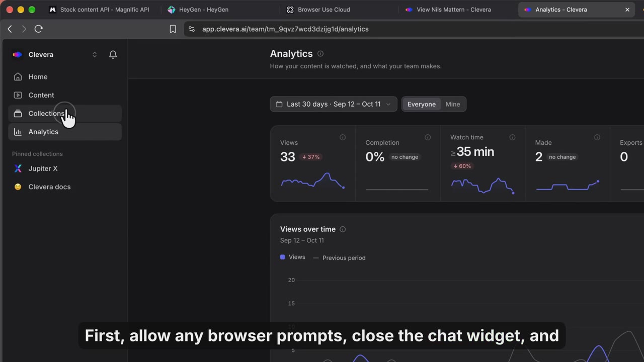Switch filter to Mine
This screenshot has width=644, height=362.
point(453,104)
